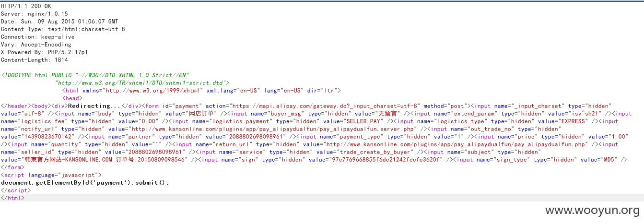Viewport: 644px width, 224px height.
Task: Select the Content-Length: 1814 line
Action: pos(35,60)
